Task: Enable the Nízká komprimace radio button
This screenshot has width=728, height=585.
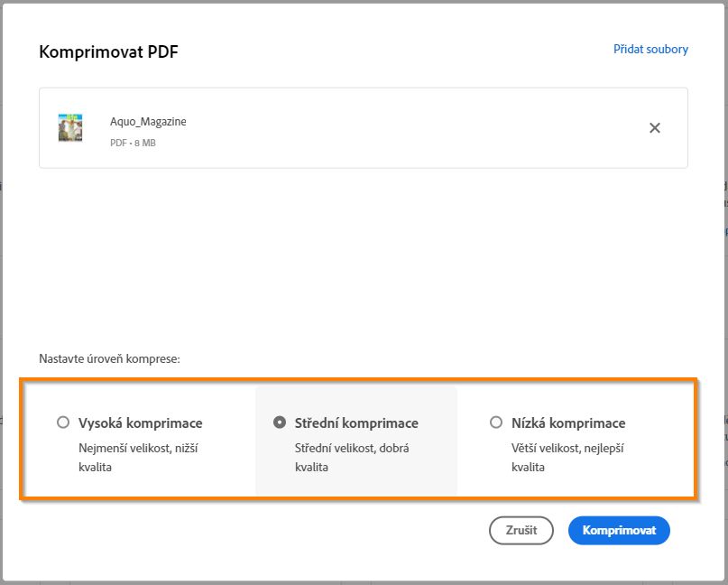Action: 496,422
